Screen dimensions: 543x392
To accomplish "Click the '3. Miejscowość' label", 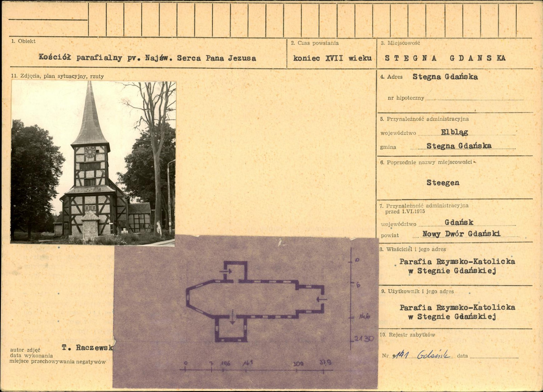I will 400,43.
